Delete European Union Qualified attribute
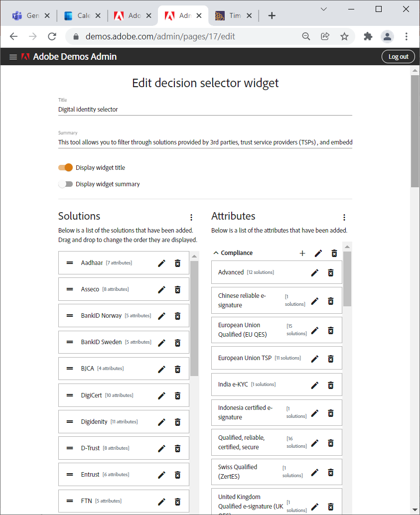This screenshot has height=515, width=420. click(331, 330)
